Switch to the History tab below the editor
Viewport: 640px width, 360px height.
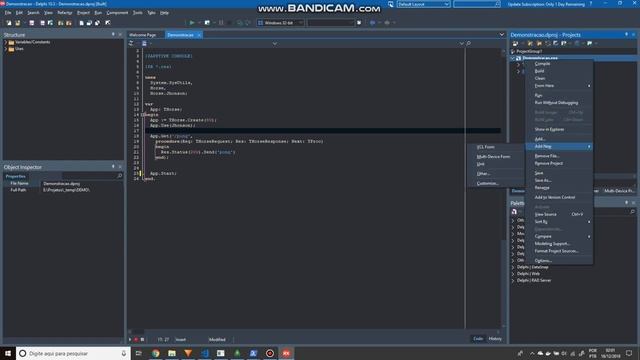[x=495, y=339]
